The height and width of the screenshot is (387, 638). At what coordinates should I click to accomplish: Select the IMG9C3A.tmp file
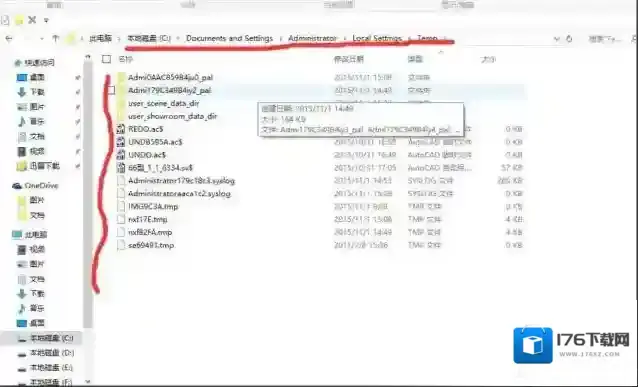click(x=153, y=207)
